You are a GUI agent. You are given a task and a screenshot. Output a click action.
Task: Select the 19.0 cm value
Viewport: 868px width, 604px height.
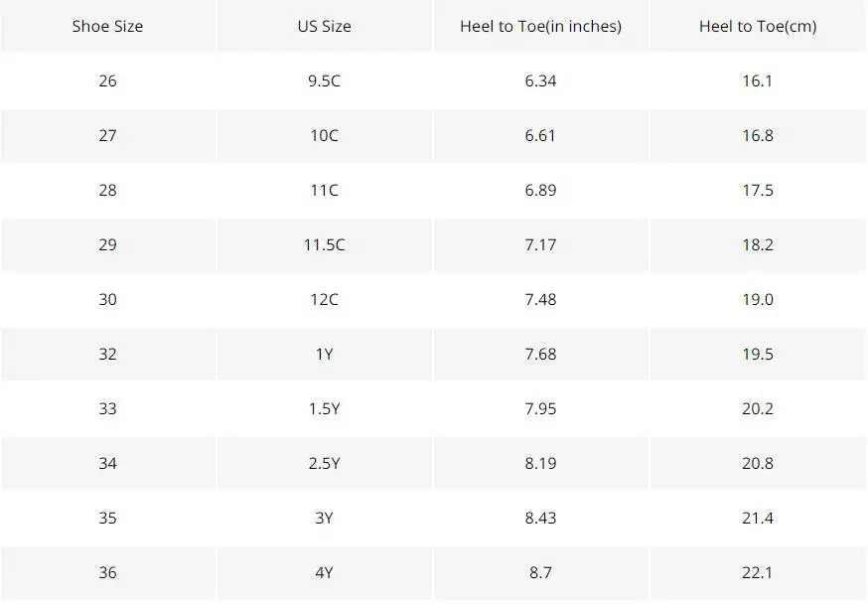[758, 299]
